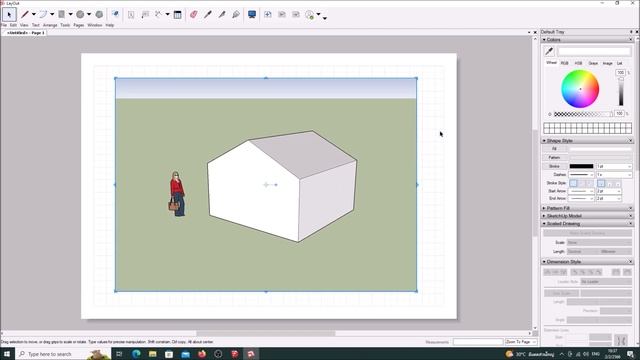Go to previous page
This screenshot has height=360, width=640.
pyautogui.click(x=282, y=15)
